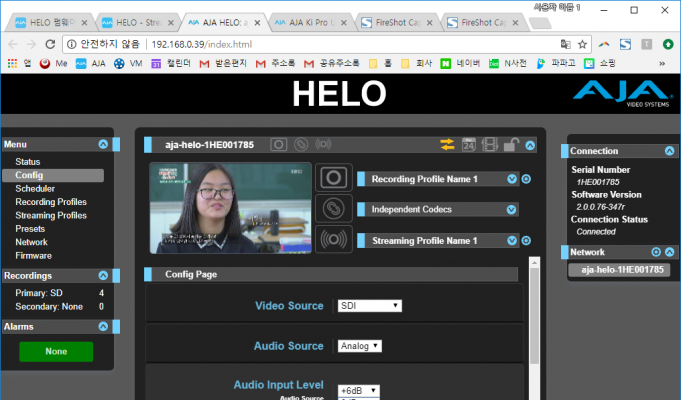
Task: Open Streaming Profiles menu item
Action: [x=51, y=215]
